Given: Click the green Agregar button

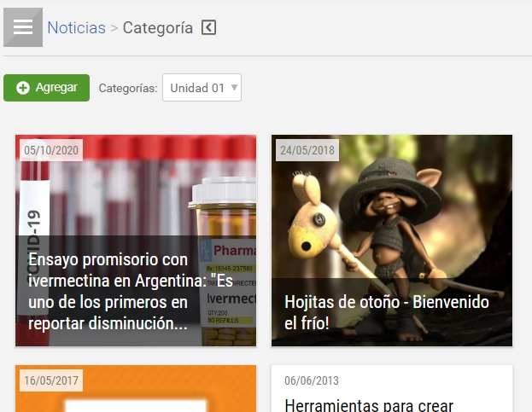Looking at the screenshot, I should pyautogui.click(x=46, y=88).
